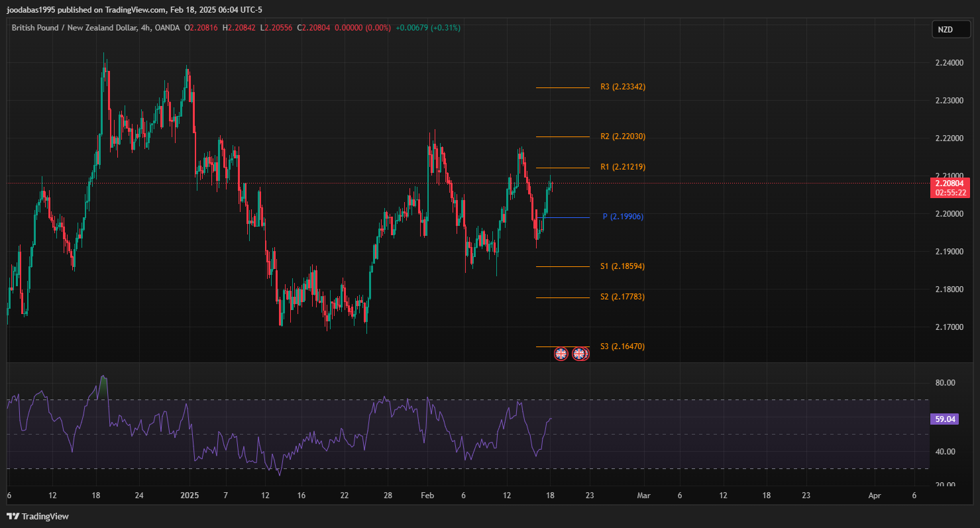Select the R2 (2.22030) resistance label
This screenshot has width=980, height=528.
622,136
